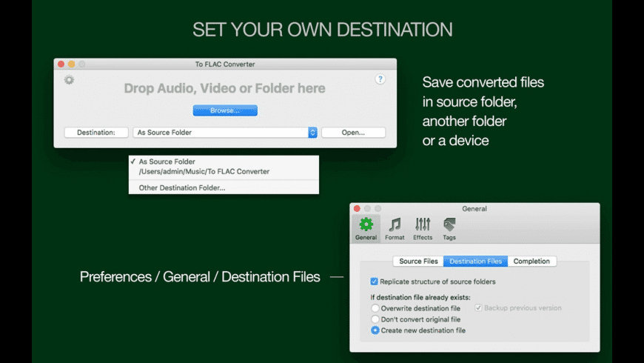Click the Drop Audio, Video or Folder here area
The height and width of the screenshot is (363, 644).
pyautogui.click(x=225, y=88)
